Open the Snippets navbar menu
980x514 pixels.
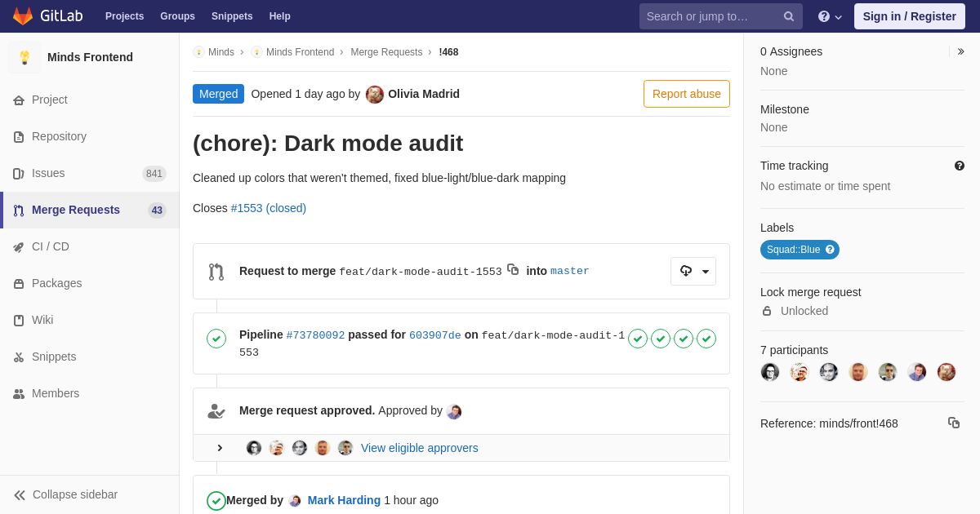tap(232, 16)
